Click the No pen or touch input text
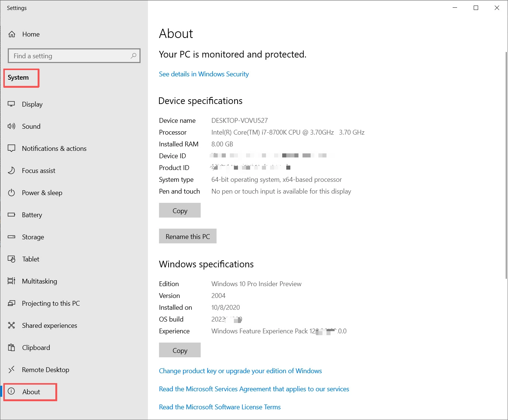Image resolution: width=508 pixels, height=420 pixels. tap(281, 191)
